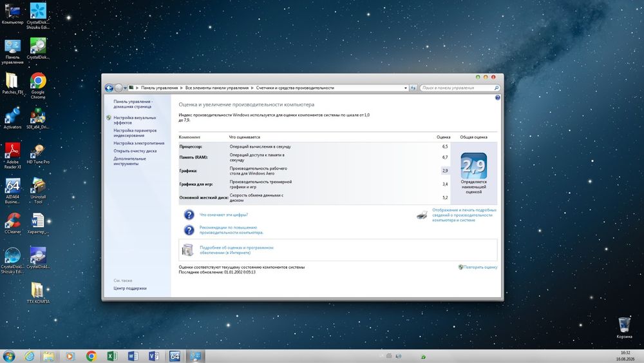The height and width of the screenshot is (363, 644).
Task: Click 'Повторить оценку' link
Action: point(480,267)
